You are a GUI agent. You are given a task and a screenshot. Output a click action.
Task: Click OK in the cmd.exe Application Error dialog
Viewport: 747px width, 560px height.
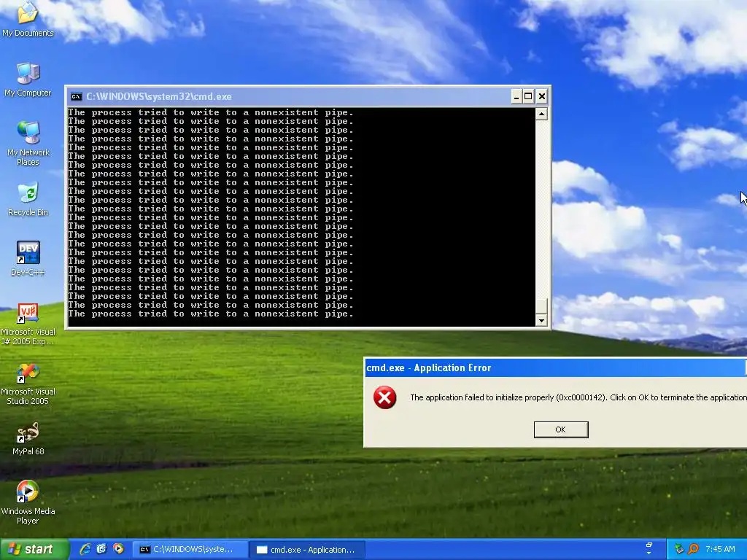pos(561,429)
